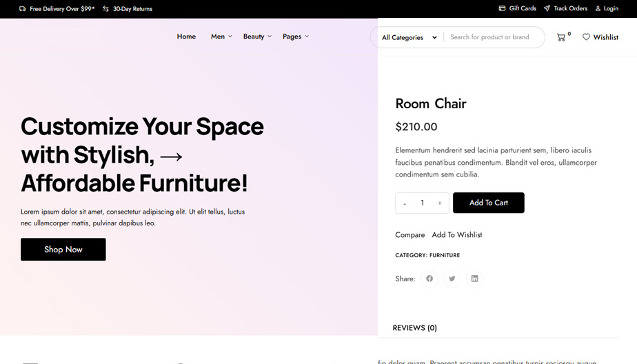This screenshot has height=364, width=637.
Task: Click the Shop Now button
Action: click(63, 250)
